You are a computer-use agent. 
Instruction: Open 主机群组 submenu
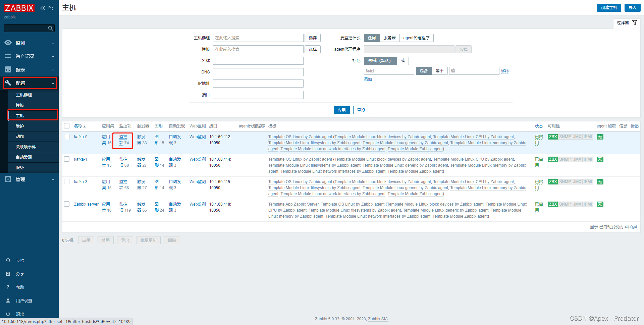pos(33,95)
